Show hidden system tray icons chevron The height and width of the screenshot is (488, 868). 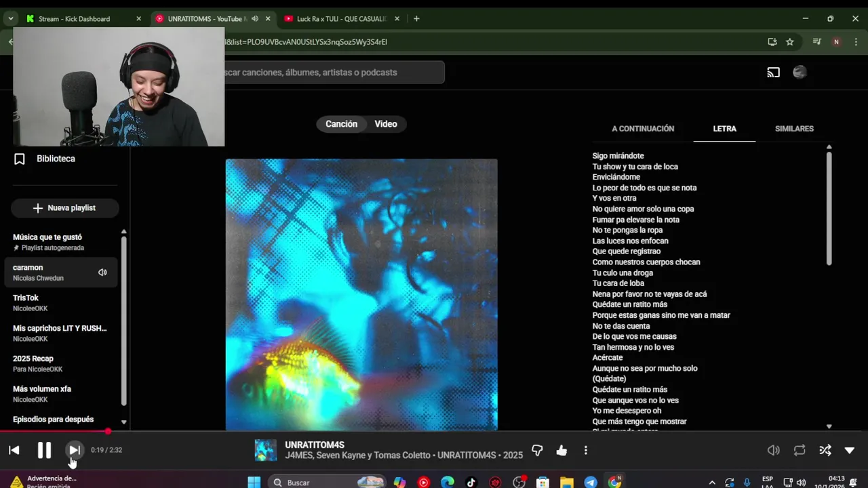(x=712, y=483)
